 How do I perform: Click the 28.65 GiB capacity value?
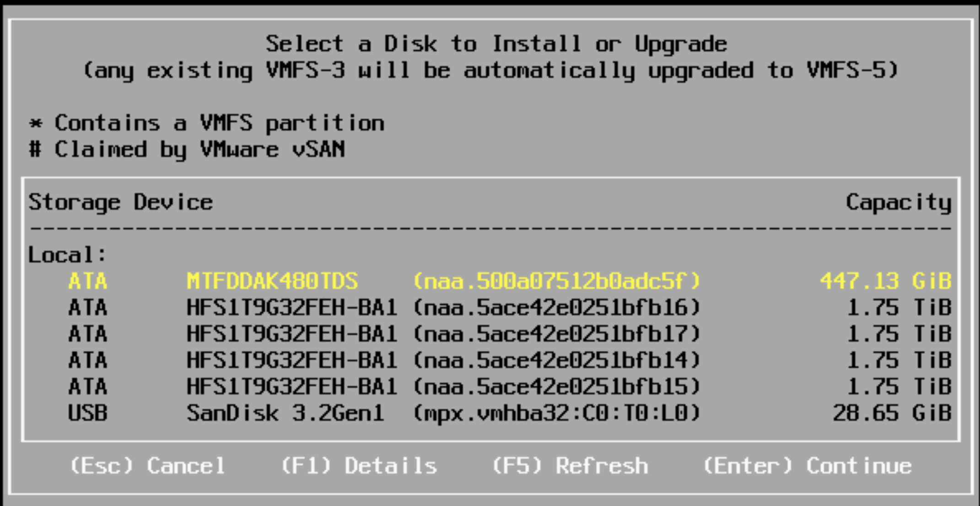[892, 413]
